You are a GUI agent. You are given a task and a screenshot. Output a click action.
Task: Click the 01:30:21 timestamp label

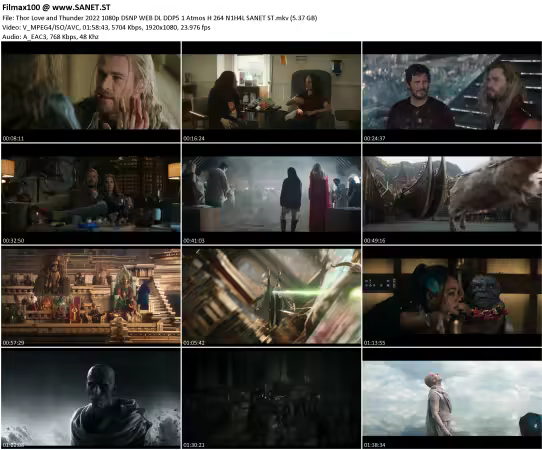tap(194, 445)
